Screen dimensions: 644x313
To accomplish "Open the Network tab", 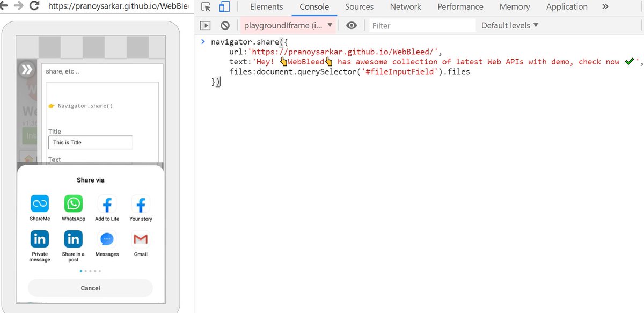I will 405,7.
